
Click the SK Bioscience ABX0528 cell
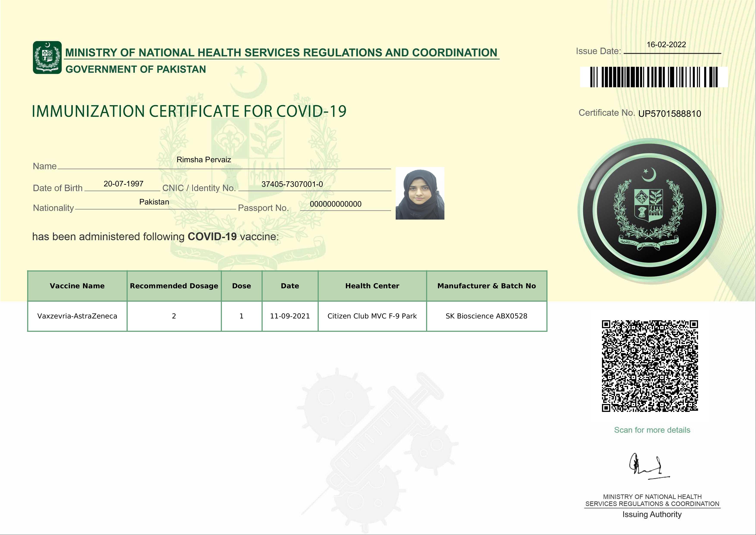point(486,316)
